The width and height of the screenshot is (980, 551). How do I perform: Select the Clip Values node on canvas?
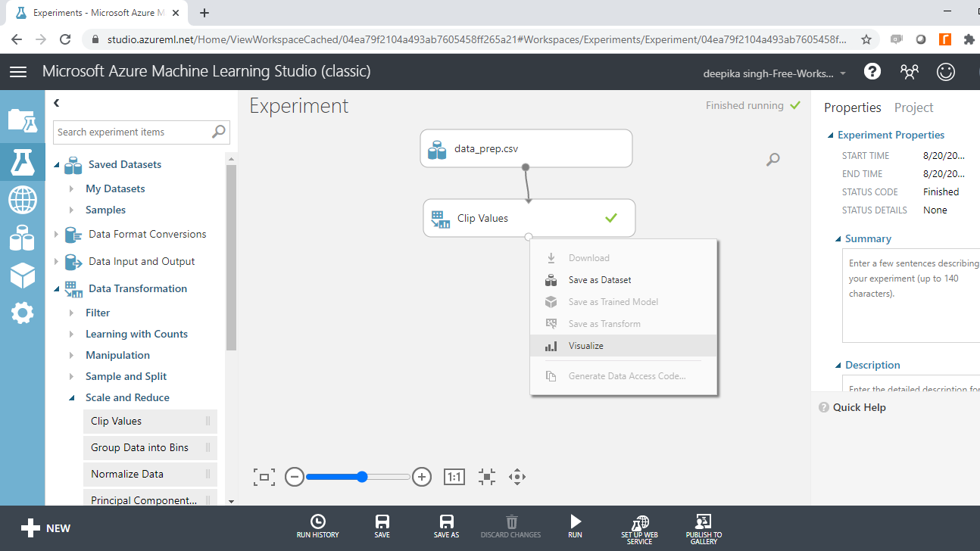[529, 218]
